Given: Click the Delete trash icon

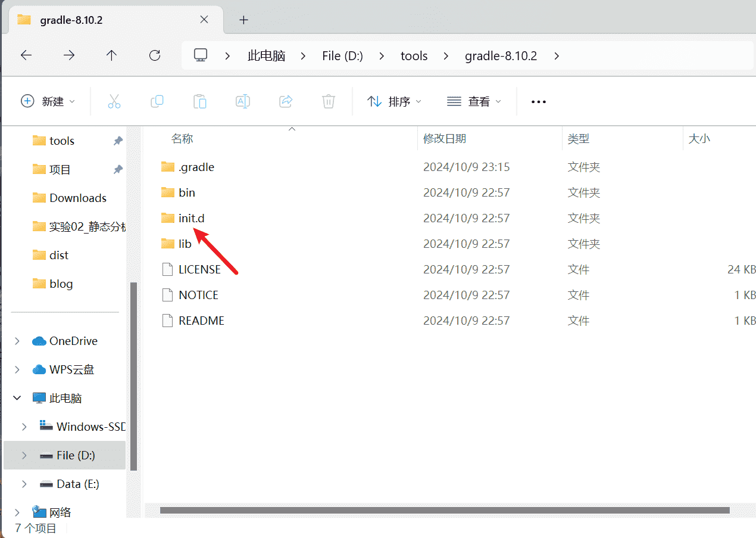Looking at the screenshot, I should coord(329,101).
